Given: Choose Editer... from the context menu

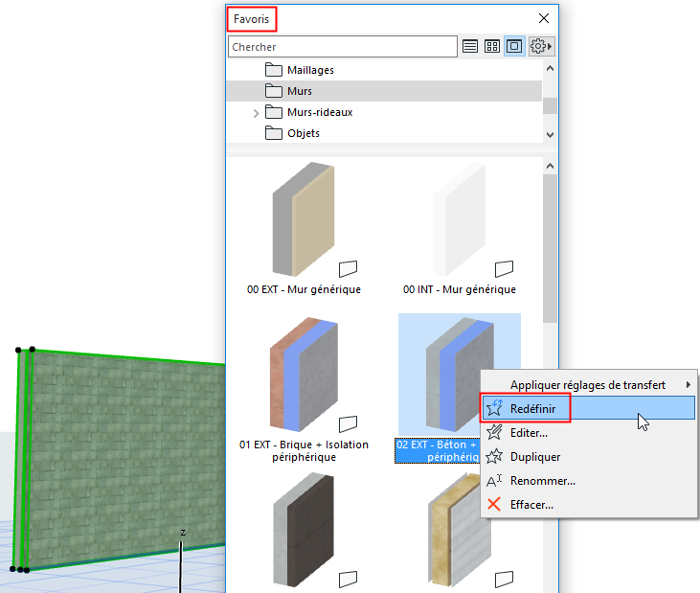Looking at the screenshot, I should pyautogui.click(x=589, y=432).
